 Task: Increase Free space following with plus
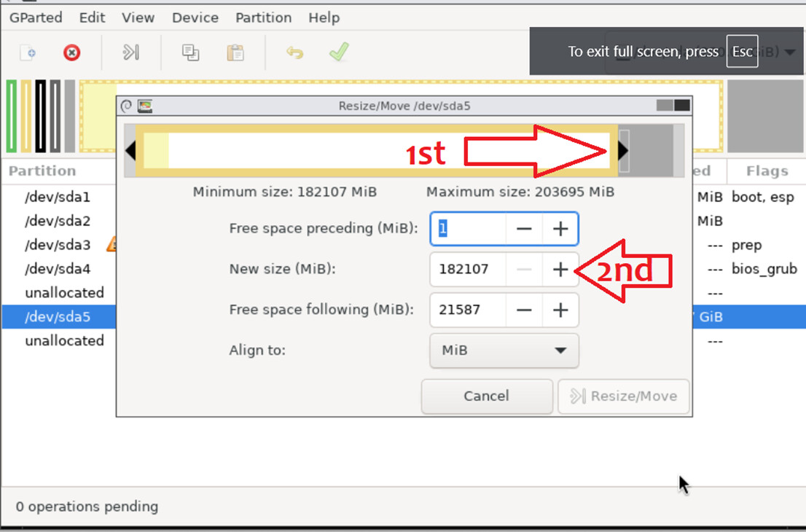[x=560, y=310]
